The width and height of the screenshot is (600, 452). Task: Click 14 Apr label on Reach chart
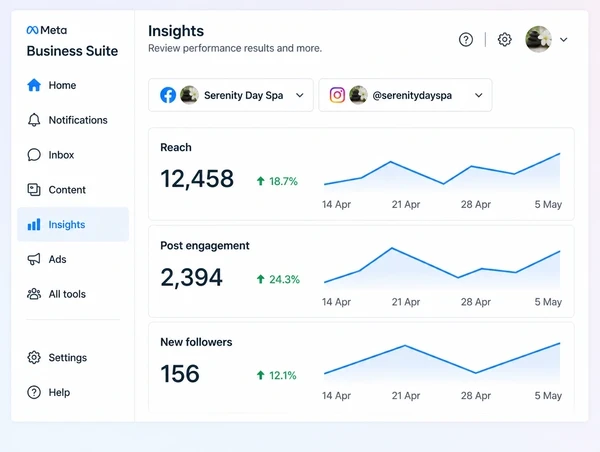(336, 204)
